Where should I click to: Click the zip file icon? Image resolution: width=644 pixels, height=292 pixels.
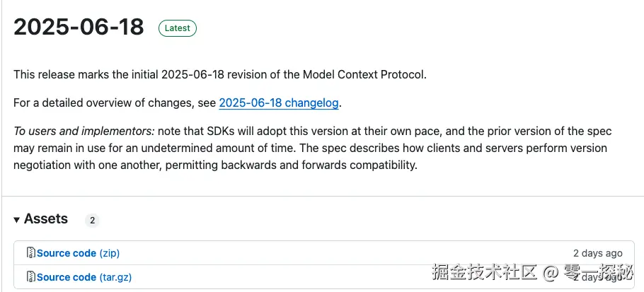[30, 253]
